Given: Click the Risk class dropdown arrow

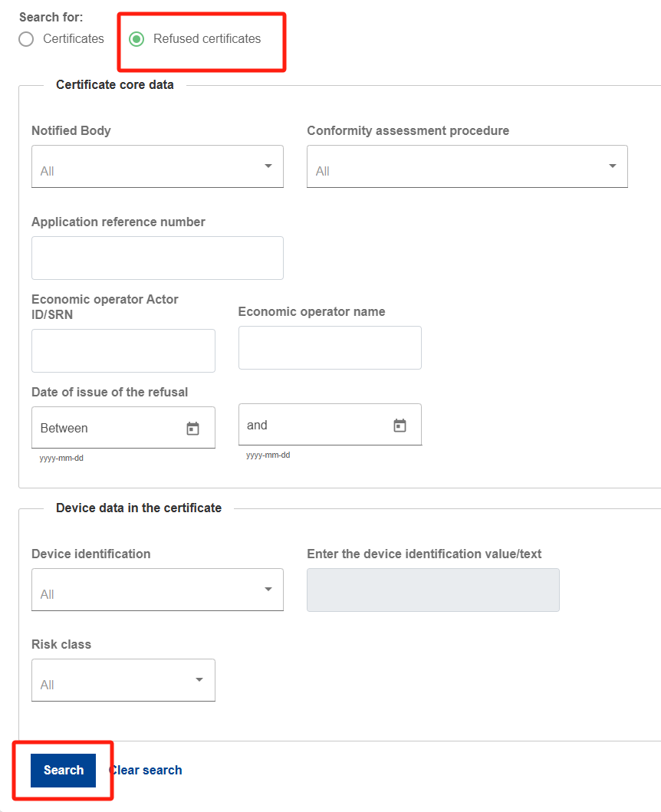Looking at the screenshot, I should click(199, 679).
